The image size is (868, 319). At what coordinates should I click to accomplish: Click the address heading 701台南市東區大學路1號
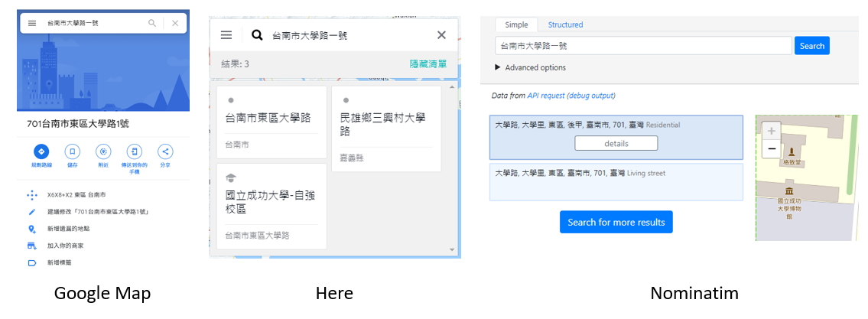point(79,124)
